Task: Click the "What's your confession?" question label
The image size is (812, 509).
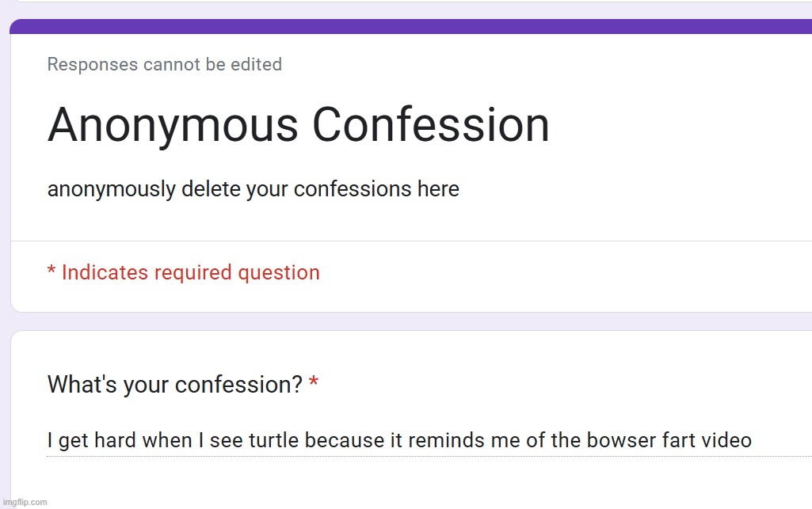Action: tap(174, 385)
